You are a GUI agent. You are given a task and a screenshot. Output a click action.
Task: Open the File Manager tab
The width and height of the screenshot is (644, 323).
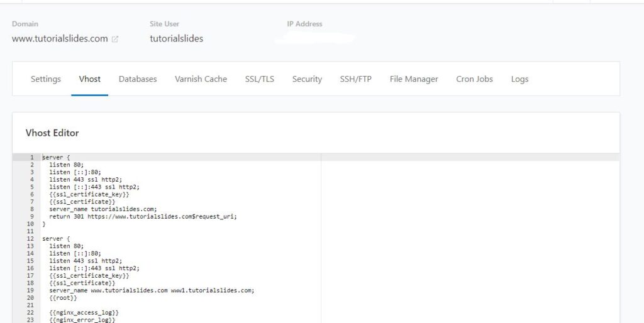click(414, 79)
